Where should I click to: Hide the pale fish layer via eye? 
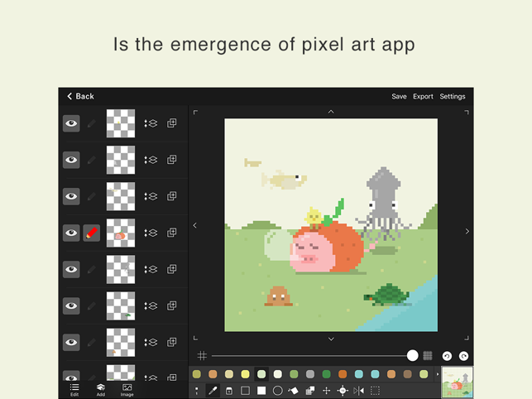[71, 196]
